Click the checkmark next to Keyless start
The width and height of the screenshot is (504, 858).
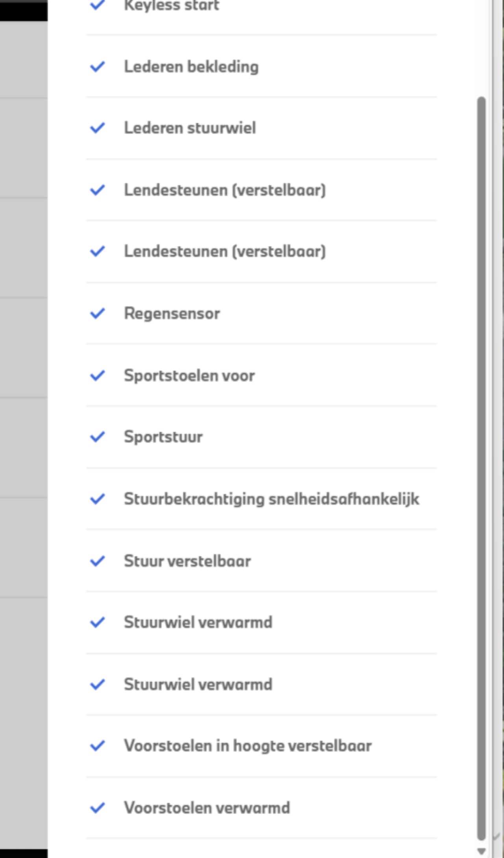click(x=97, y=5)
